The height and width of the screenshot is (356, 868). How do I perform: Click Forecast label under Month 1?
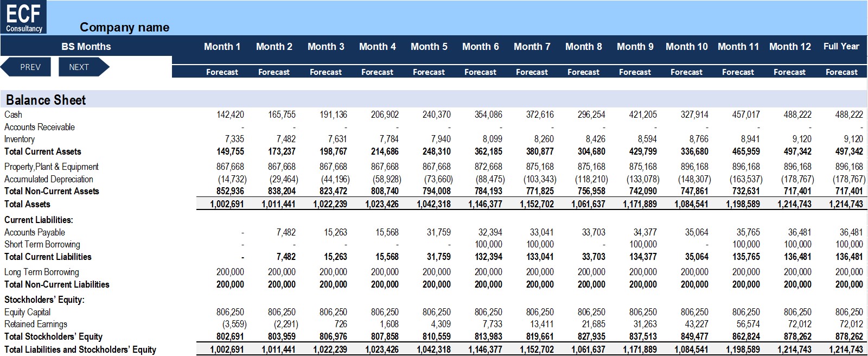222,72
